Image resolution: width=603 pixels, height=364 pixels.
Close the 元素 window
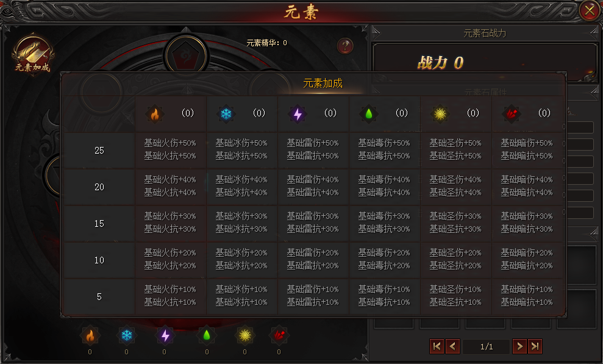(590, 11)
